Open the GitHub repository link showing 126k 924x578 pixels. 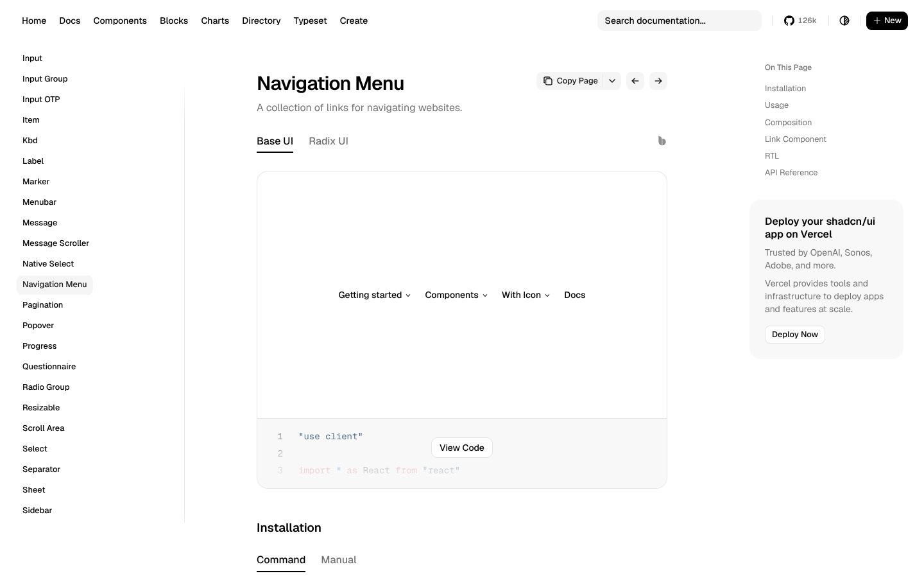pos(800,21)
